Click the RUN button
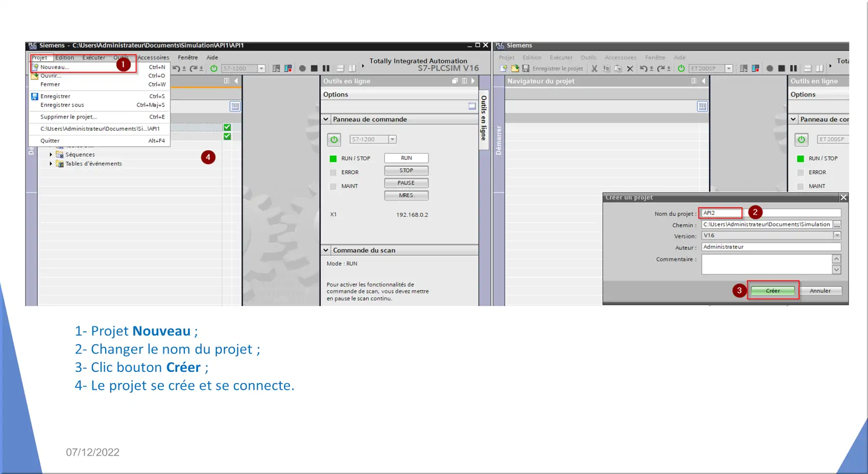 (406, 158)
